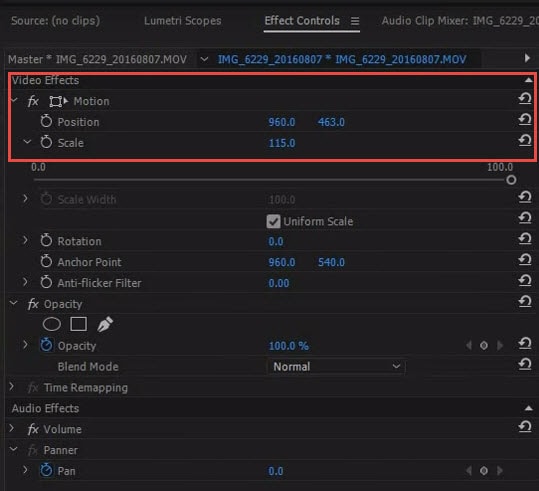This screenshot has width=539, height=491.
Task: Open the Blend Mode Normal dropdown
Action: click(336, 367)
